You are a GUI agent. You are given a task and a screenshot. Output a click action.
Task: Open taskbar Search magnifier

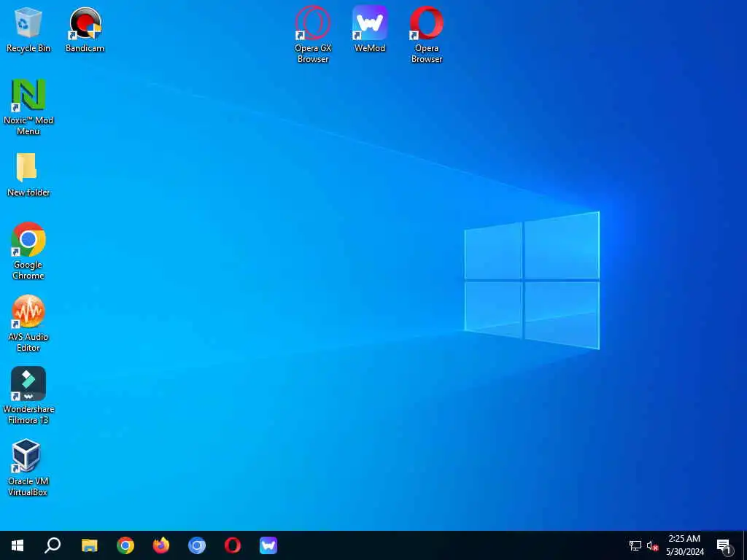pyautogui.click(x=53, y=545)
